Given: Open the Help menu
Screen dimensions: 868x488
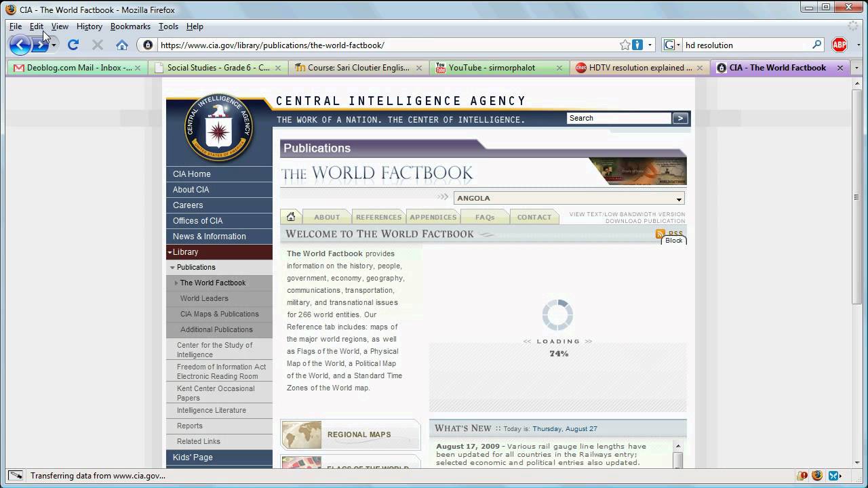Looking at the screenshot, I should 195,26.
